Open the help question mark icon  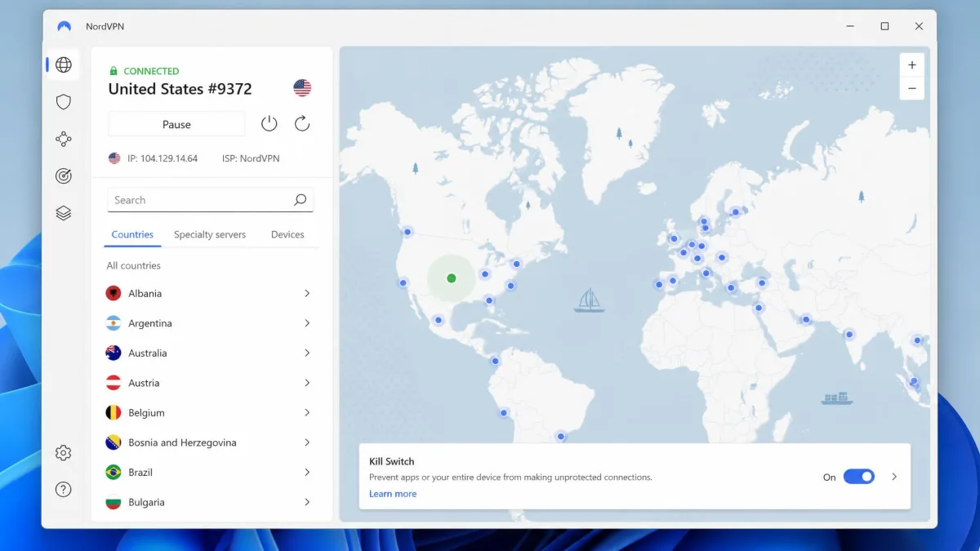click(64, 490)
